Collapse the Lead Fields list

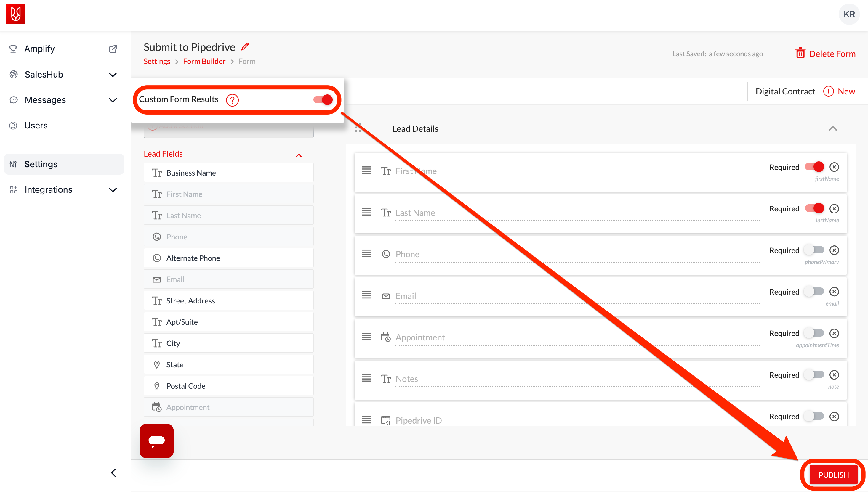click(x=299, y=155)
